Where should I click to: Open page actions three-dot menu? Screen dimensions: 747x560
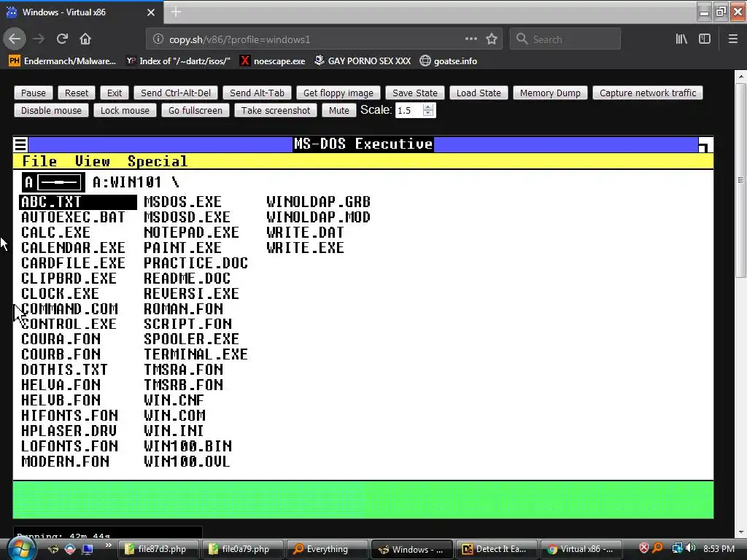pyautogui.click(x=471, y=39)
